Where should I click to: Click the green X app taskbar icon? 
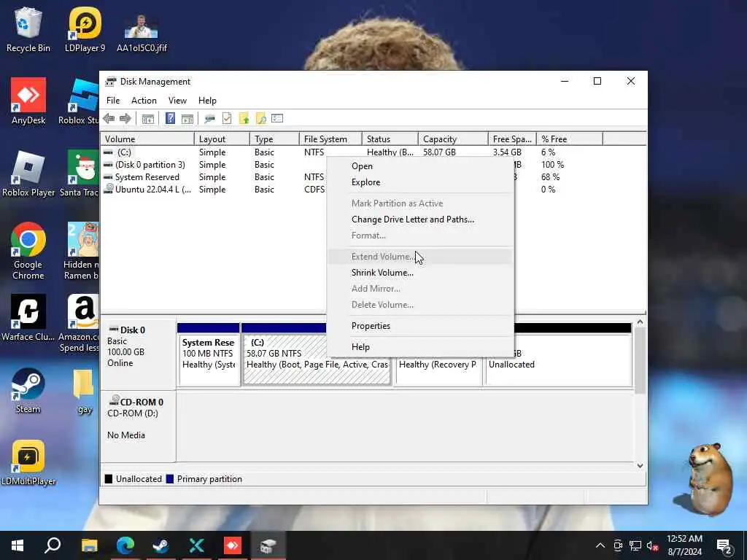pos(197,545)
